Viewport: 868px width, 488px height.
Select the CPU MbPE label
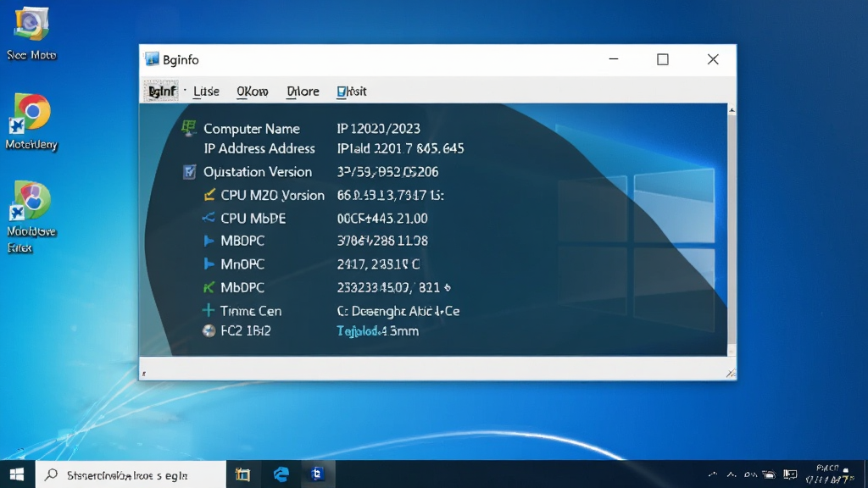coord(253,218)
